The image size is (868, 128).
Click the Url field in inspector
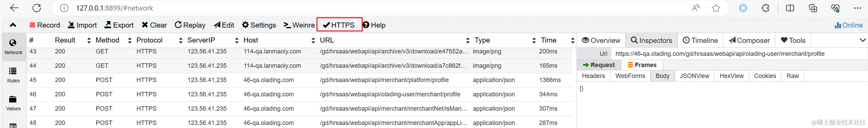click(739, 54)
